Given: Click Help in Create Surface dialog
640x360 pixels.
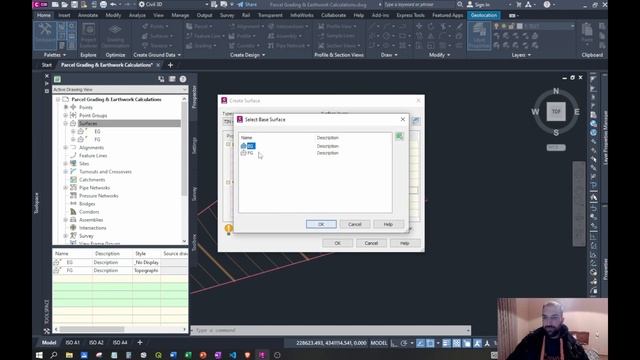Looking at the screenshot, I should click(404, 243).
